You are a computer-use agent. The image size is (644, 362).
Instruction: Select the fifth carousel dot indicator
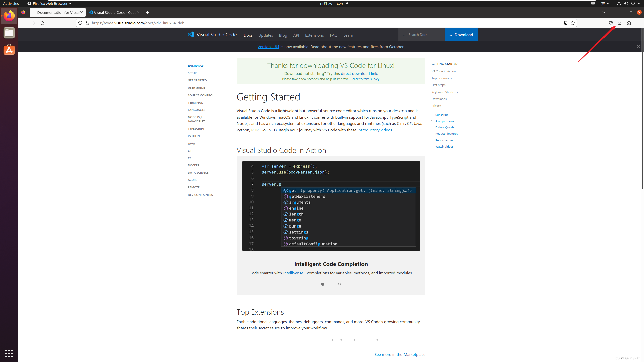pos(339,284)
